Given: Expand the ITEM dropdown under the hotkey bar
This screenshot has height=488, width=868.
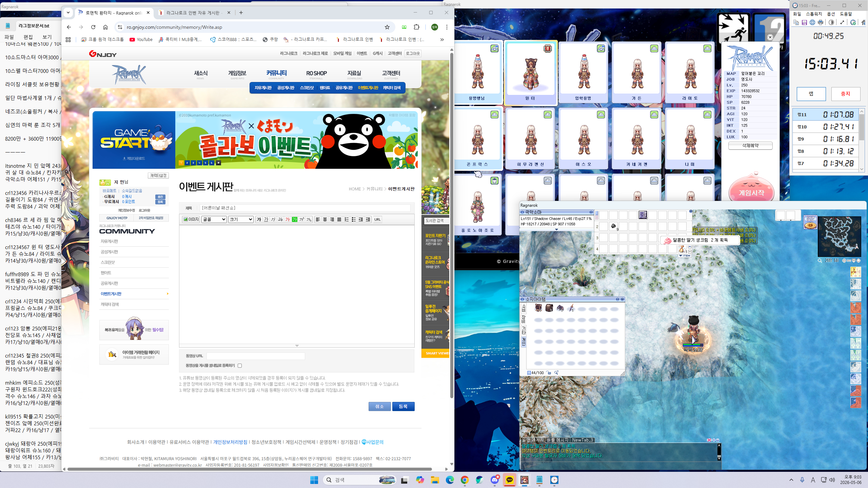Looking at the screenshot, I should tap(685, 256).
